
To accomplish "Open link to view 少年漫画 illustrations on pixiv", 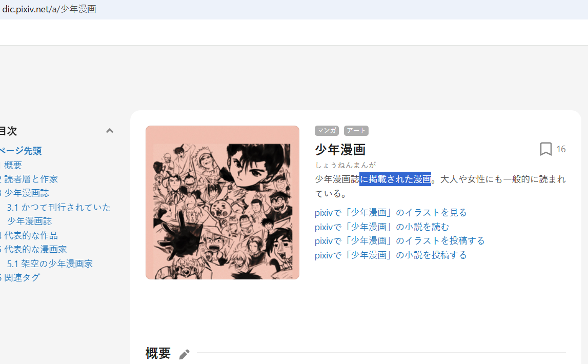I will coord(390,213).
